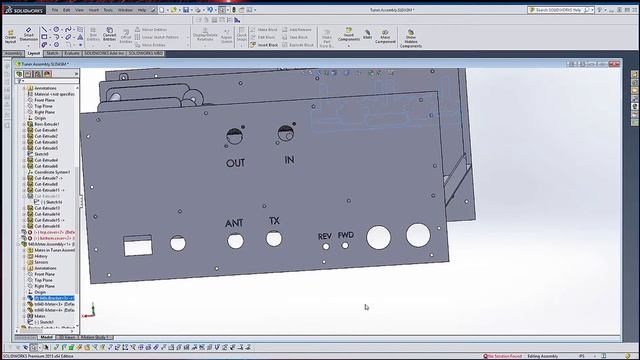Expand the FeatureManager panel arrow
This screenshot has width=640, height=360.
pos(76,74)
